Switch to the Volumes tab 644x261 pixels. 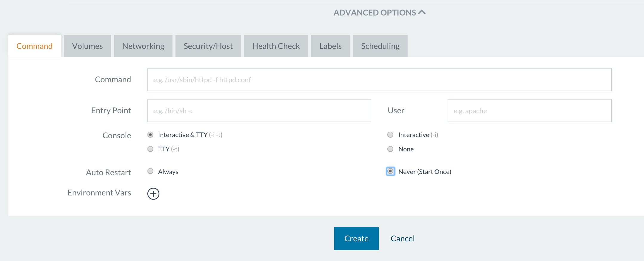pos(87,46)
